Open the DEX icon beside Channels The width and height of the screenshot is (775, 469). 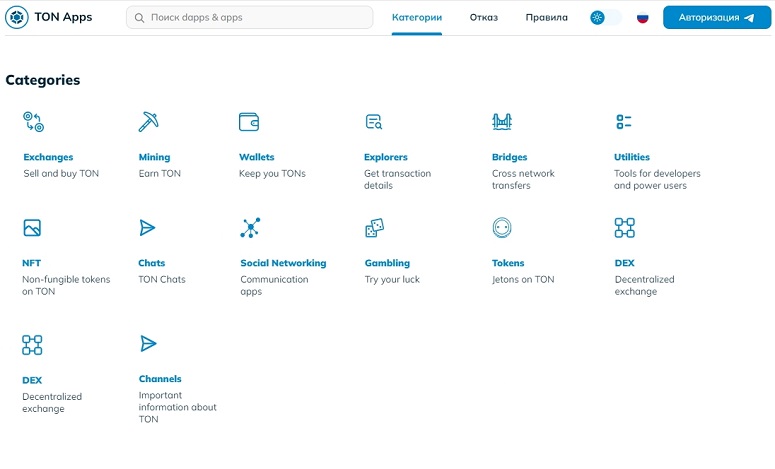pos(32,345)
